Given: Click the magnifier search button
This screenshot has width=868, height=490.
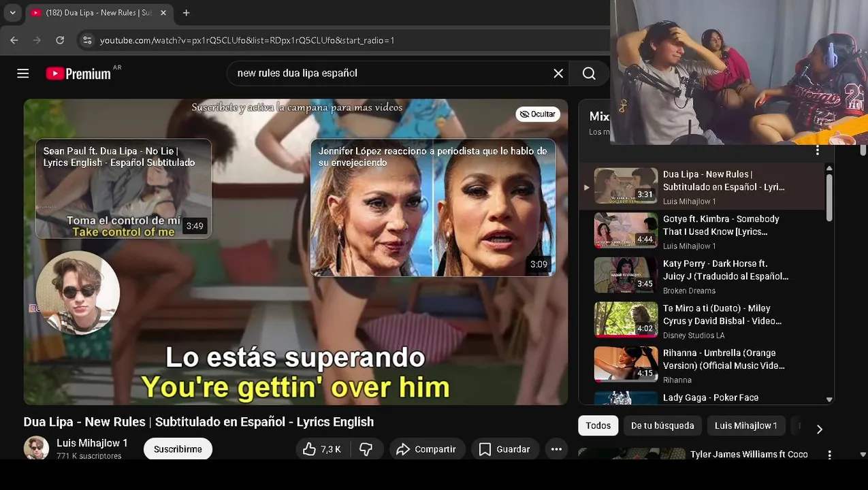Looking at the screenshot, I should coord(590,73).
